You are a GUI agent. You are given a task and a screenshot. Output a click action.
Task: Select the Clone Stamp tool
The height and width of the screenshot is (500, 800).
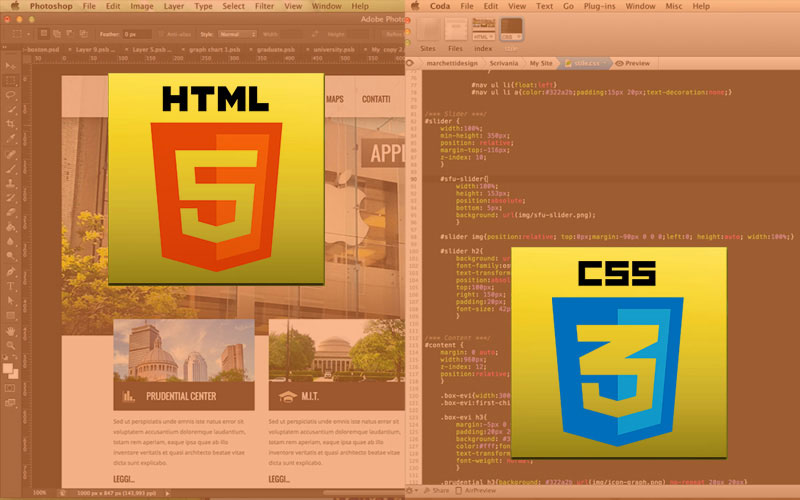point(10,183)
